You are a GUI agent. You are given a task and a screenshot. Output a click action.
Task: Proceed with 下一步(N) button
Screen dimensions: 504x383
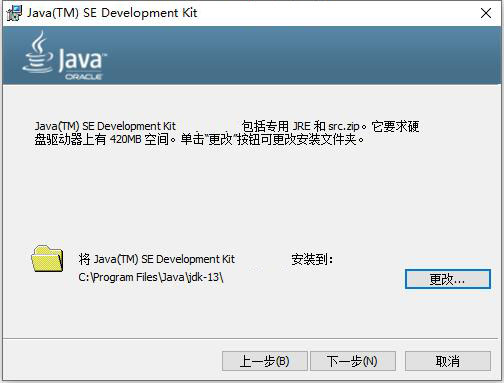353,361
